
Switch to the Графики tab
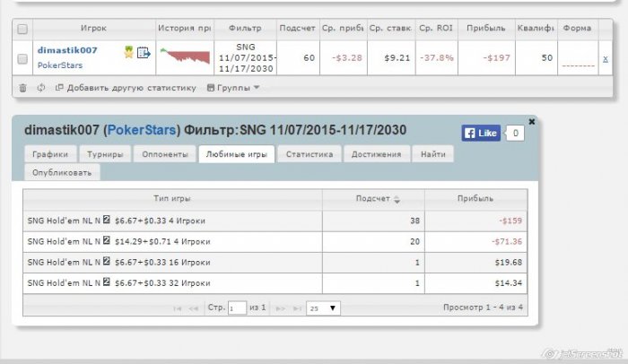(50, 154)
